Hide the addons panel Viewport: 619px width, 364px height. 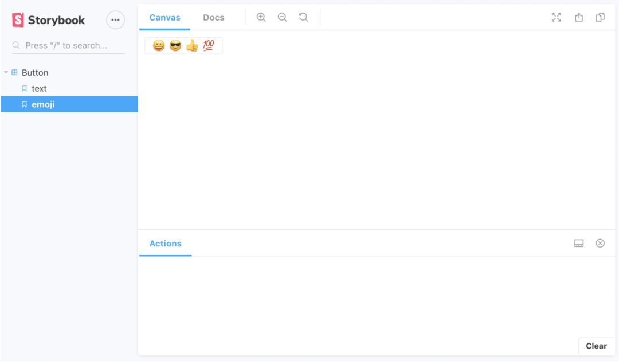600,243
